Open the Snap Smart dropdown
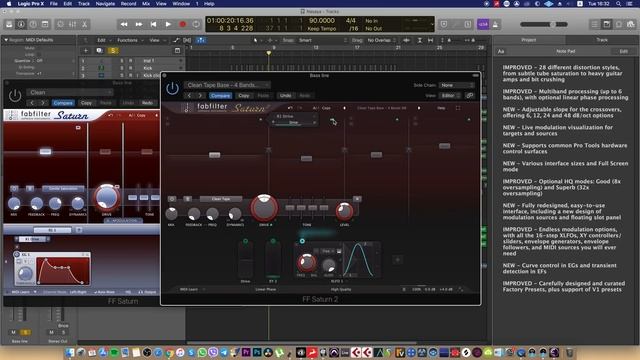The width and height of the screenshot is (640, 360). [322, 40]
